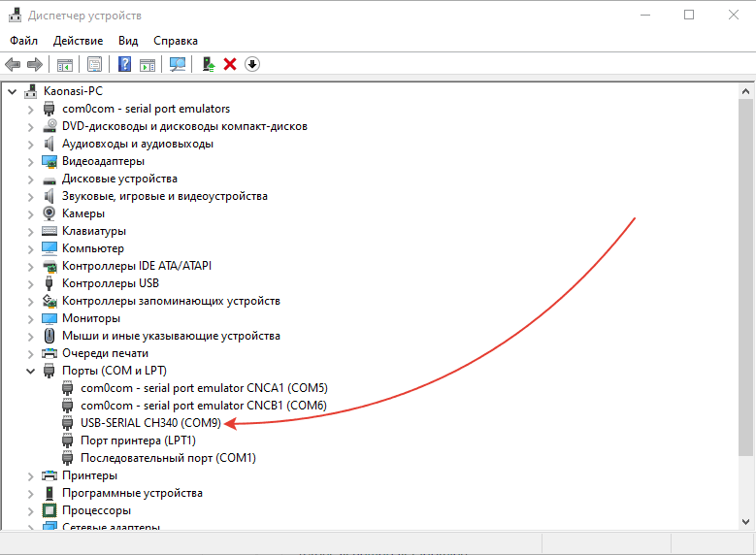Expand the Видеоадаптеры category
The image size is (756, 555).
pyautogui.click(x=30, y=161)
